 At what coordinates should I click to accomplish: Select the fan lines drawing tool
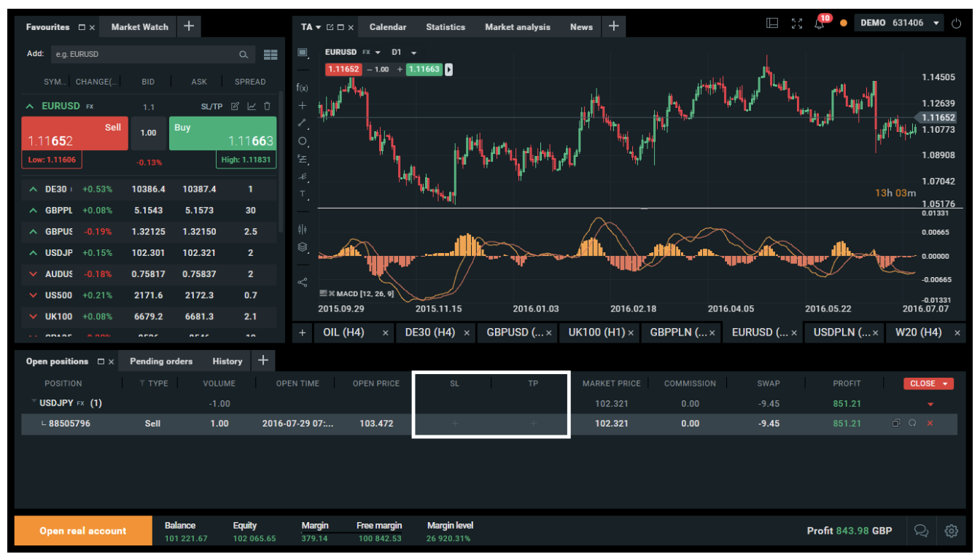click(303, 176)
